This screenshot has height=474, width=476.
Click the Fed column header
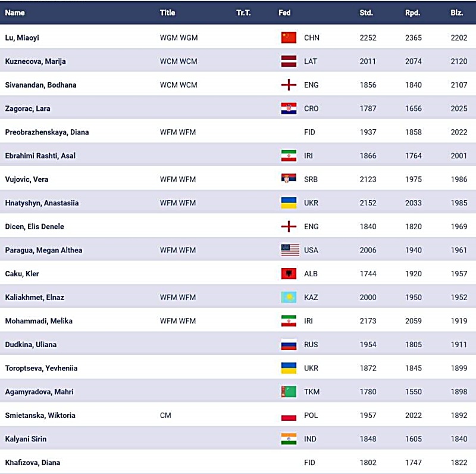(284, 13)
